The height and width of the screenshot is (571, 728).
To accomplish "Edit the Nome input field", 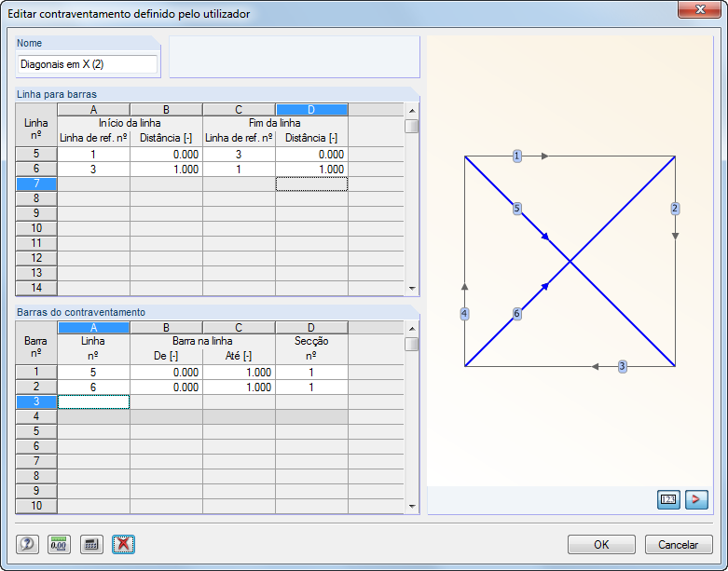I will coord(88,64).
